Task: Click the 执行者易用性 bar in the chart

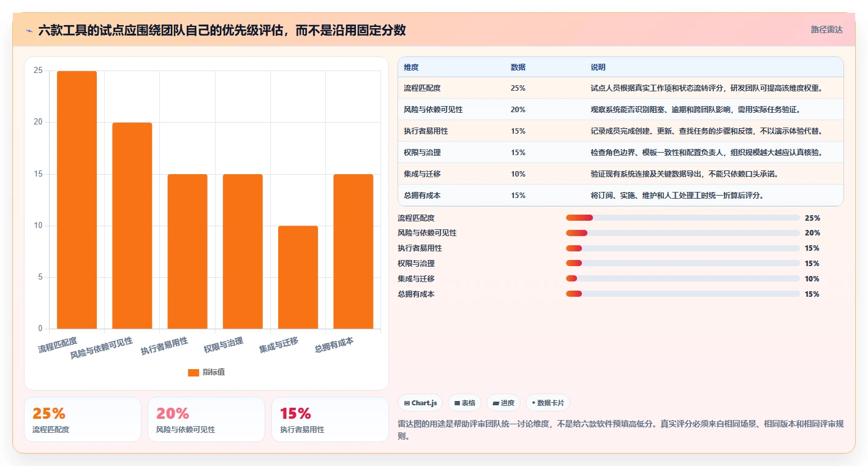Action: [x=187, y=251]
